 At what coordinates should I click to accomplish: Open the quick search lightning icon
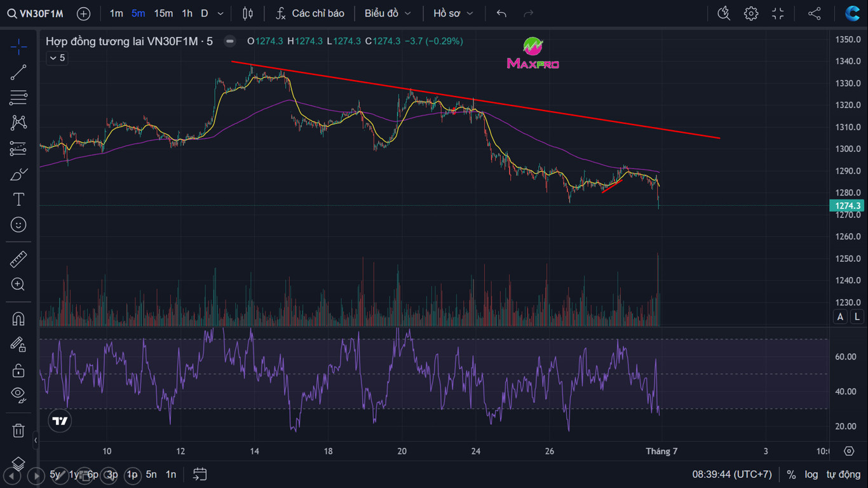pyautogui.click(x=724, y=13)
